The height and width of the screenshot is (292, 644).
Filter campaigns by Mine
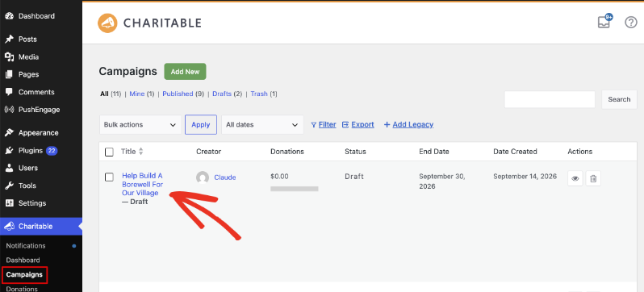click(x=137, y=94)
